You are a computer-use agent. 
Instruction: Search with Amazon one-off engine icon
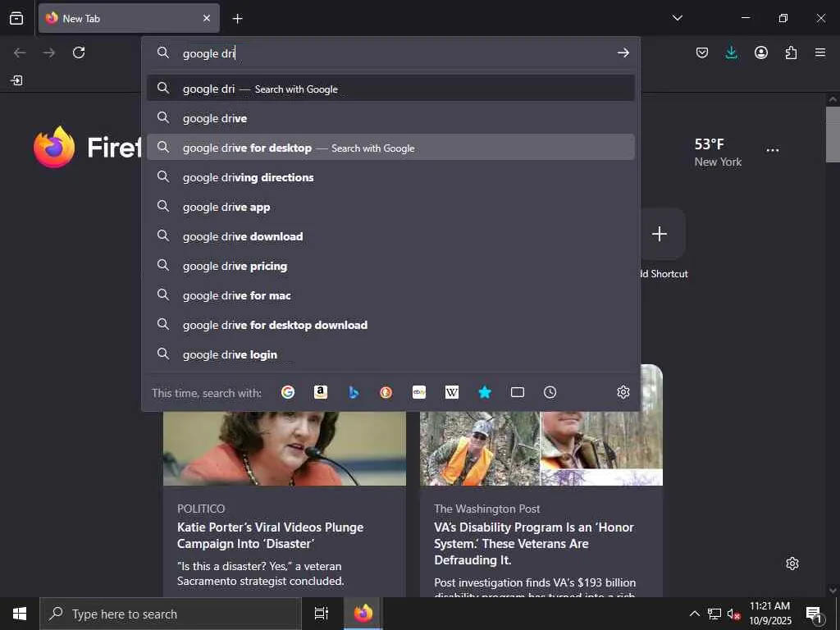pyautogui.click(x=321, y=392)
